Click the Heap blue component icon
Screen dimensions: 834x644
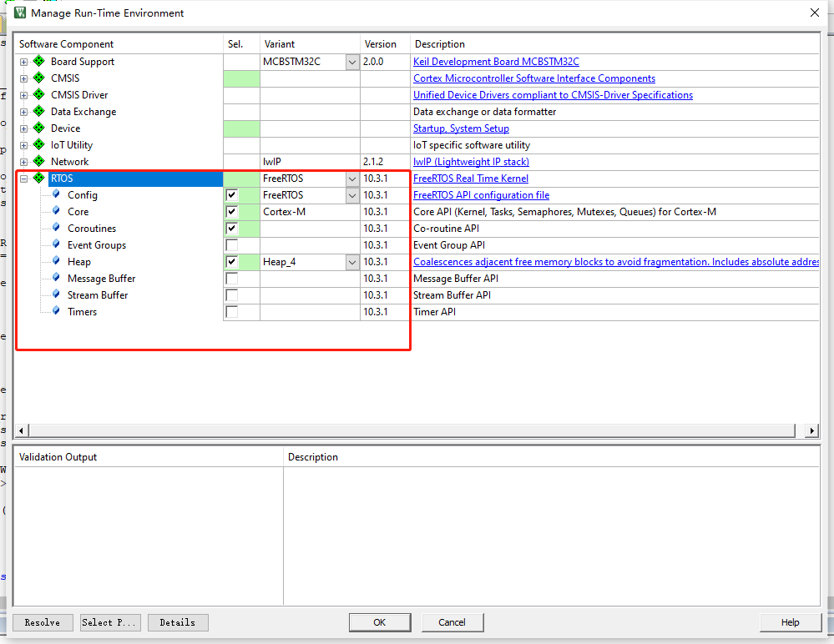click(x=57, y=261)
